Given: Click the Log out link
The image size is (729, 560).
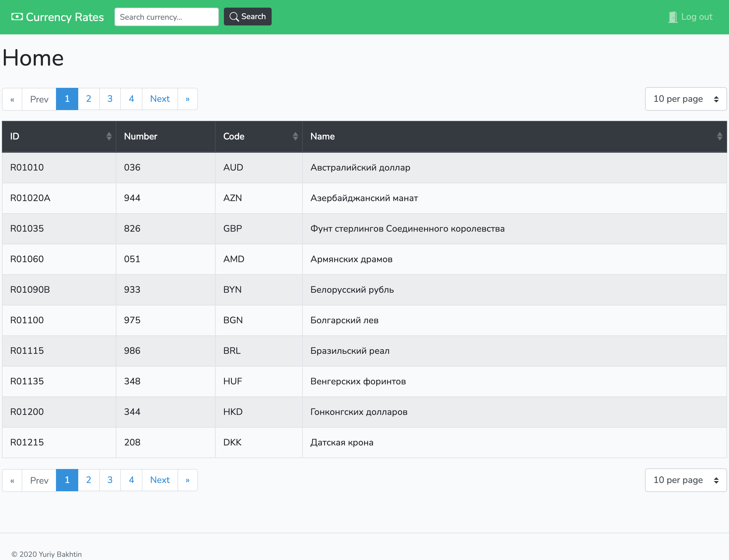Looking at the screenshot, I should click(696, 17).
